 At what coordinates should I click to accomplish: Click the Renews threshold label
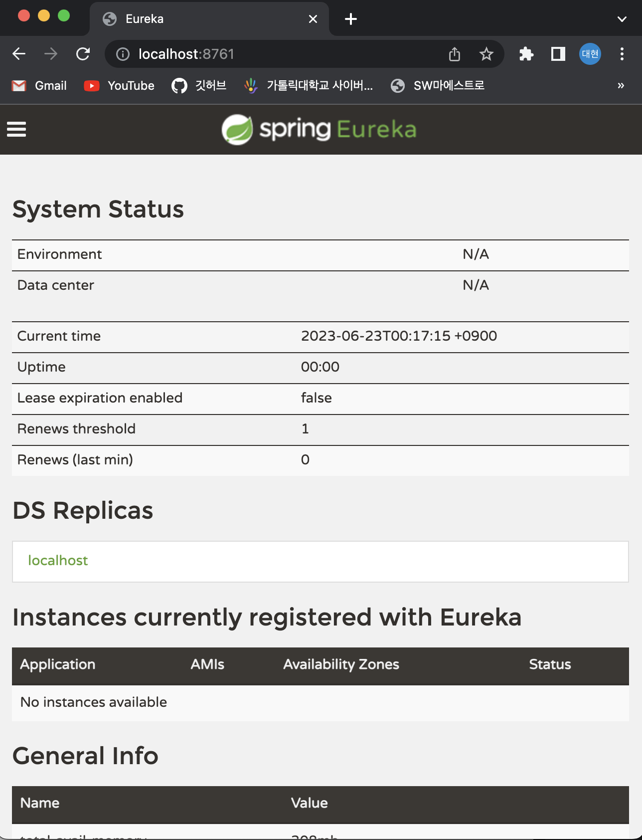point(76,429)
